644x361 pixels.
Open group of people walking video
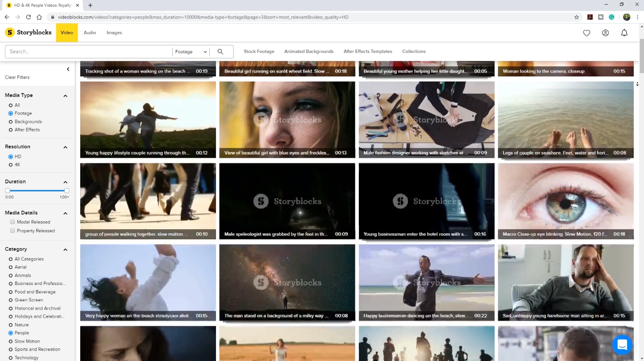click(148, 201)
